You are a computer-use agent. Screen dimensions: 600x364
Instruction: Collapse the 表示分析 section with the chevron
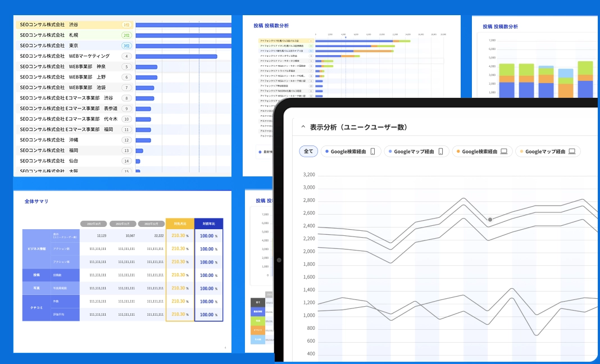[x=303, y=128]
